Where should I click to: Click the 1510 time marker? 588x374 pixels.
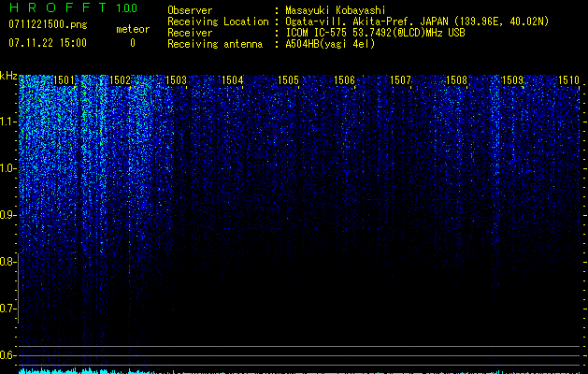(x=568, y=79)
